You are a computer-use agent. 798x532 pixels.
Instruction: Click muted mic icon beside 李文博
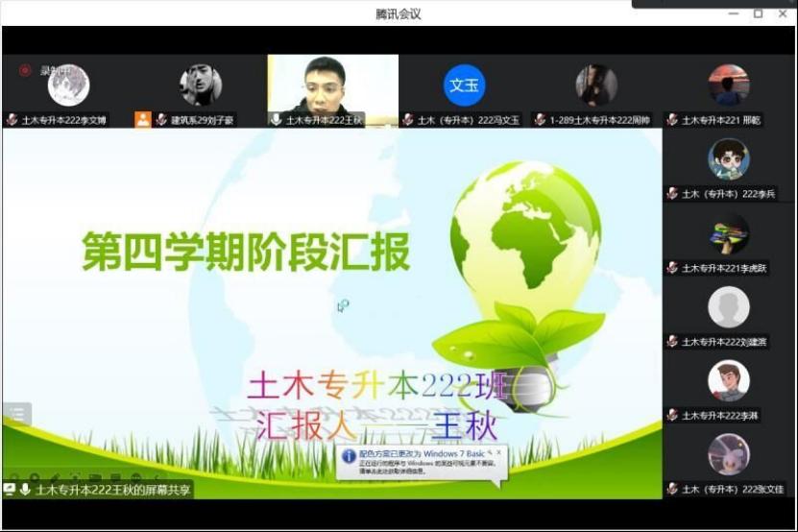12,120
